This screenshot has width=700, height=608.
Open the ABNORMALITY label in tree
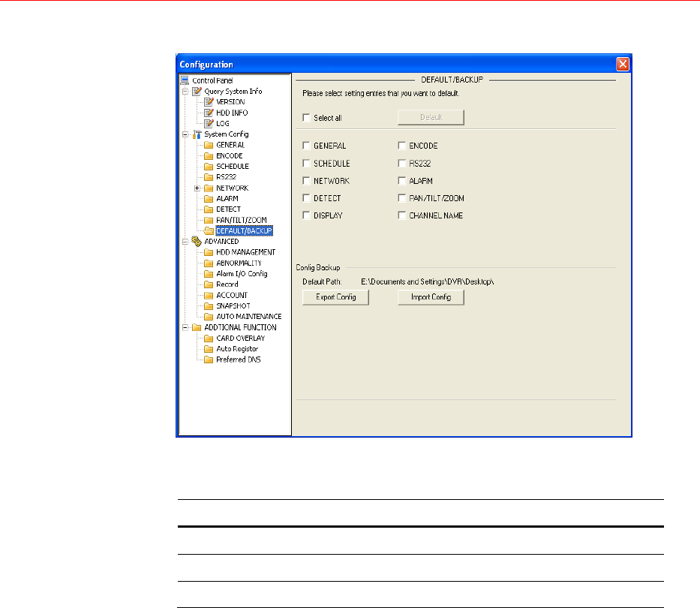[239, 263]
